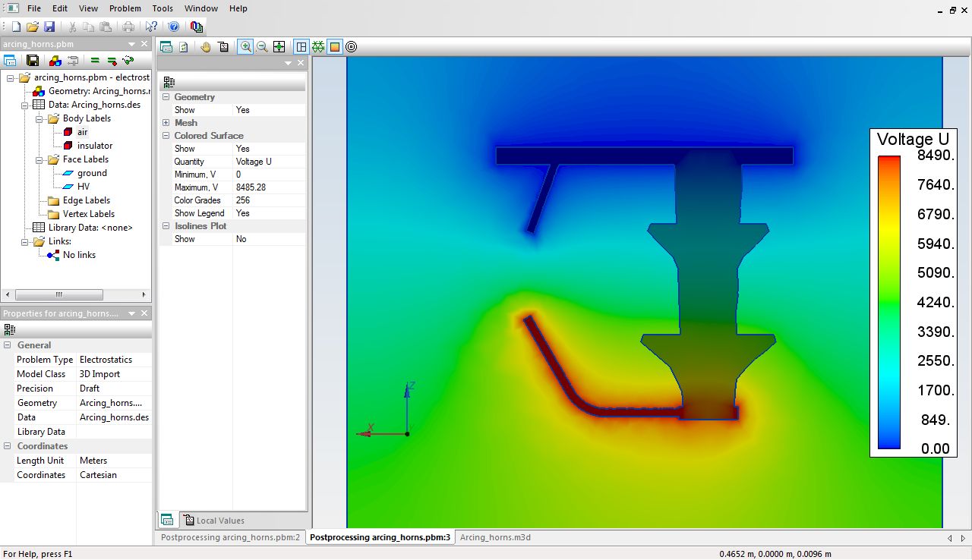Image resolution: width=972 pixels, height=560 pixels.
Task: Expand the Mesh property group
Action: [166, 123]
